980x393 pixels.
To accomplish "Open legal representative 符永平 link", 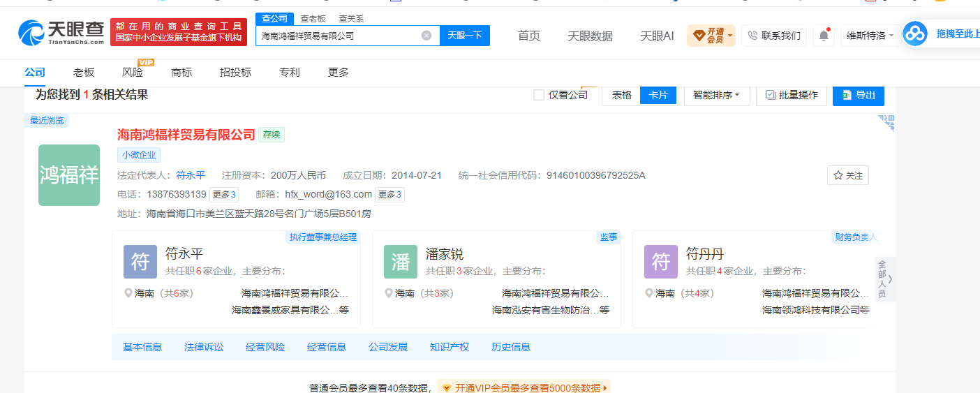I will click(191, 175).
